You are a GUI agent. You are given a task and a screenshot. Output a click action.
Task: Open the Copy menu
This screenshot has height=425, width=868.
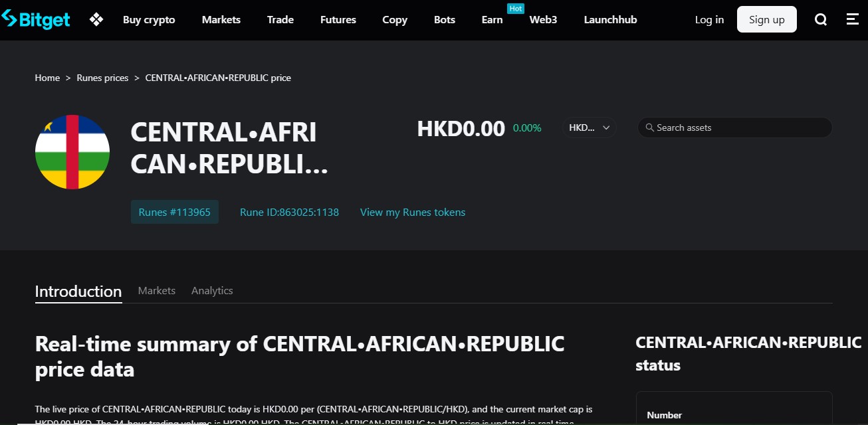pos(395,20)
